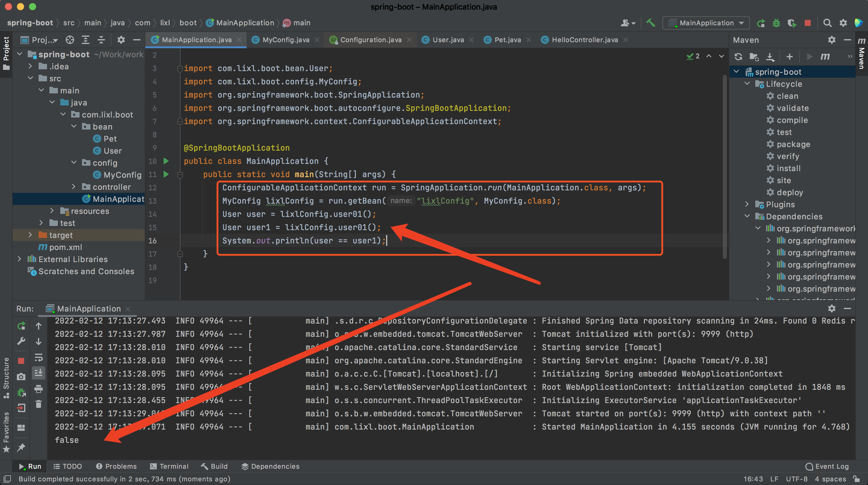Open the MainApplication run configuration dropdown
Viewport: 868px width, 485px height.
tap(706, 23)
